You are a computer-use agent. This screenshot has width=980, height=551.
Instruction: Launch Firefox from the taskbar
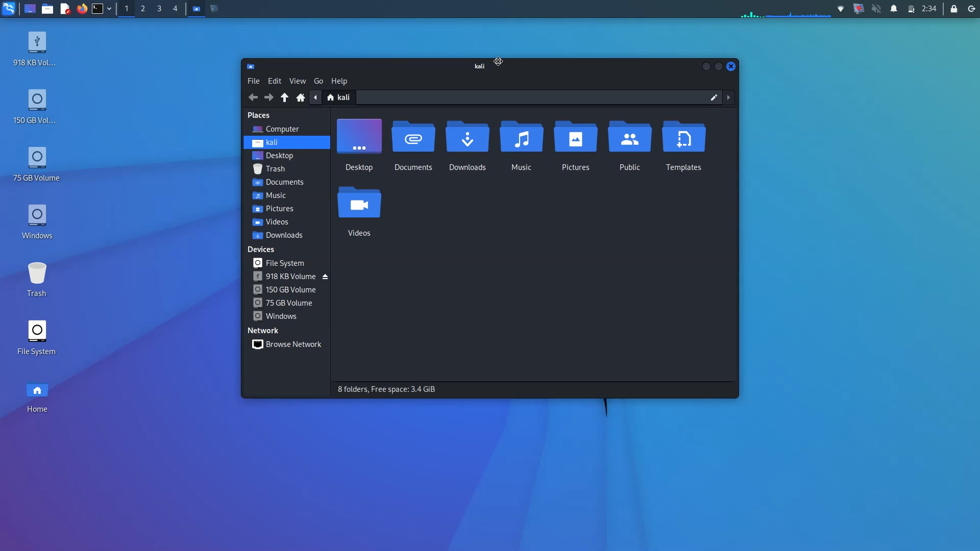(x=82, y=9)
